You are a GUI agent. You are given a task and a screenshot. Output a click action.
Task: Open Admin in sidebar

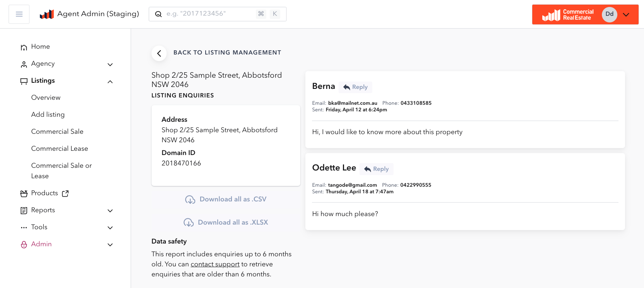(41, 244)
